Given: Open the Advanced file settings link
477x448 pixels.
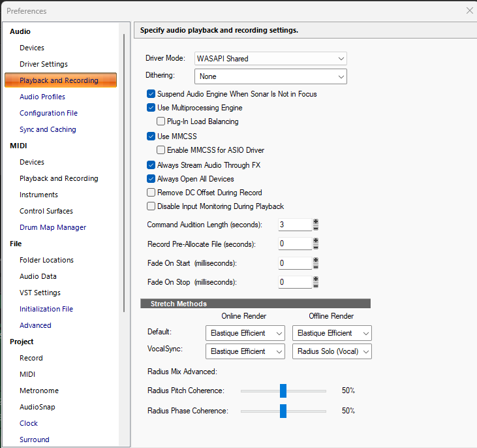Looking at the screenshot, I should [x=35, y=325].
